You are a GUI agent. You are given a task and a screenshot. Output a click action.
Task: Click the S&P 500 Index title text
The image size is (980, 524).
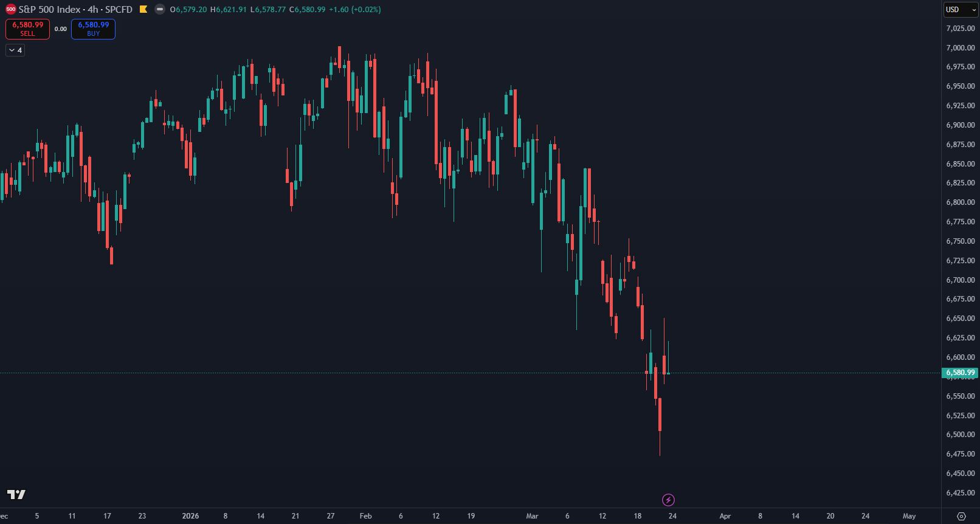[49, 10]
